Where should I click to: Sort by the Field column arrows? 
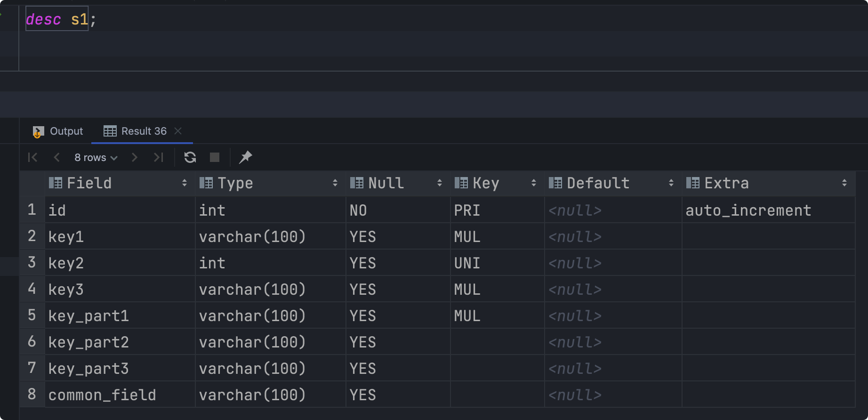click(185, 183)
